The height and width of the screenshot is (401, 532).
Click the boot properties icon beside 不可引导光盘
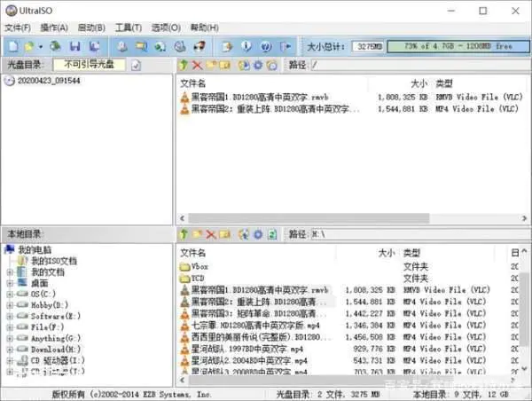[136, 65]
